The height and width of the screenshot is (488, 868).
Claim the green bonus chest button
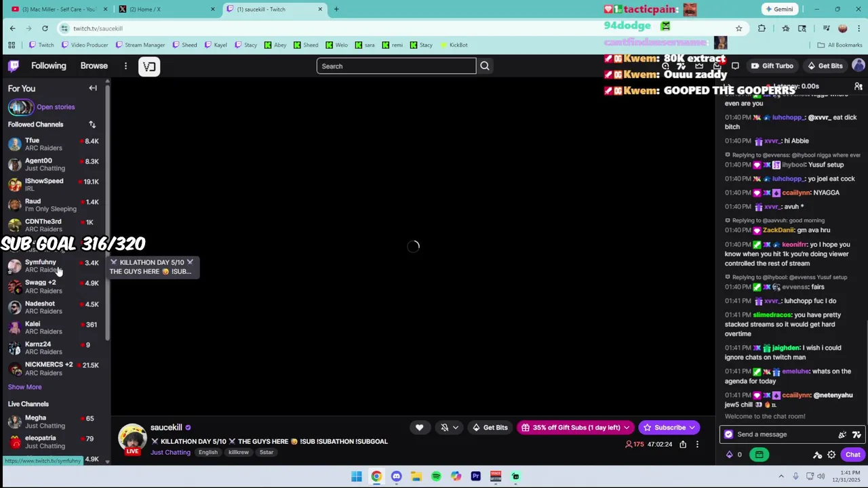(x=759, y=455)
